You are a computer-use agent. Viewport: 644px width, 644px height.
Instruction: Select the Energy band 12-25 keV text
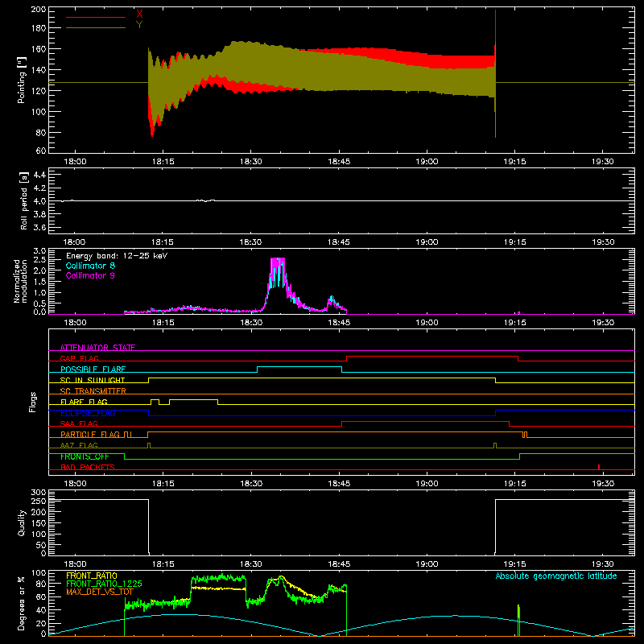pyautogui.click(x=117, y=256)
